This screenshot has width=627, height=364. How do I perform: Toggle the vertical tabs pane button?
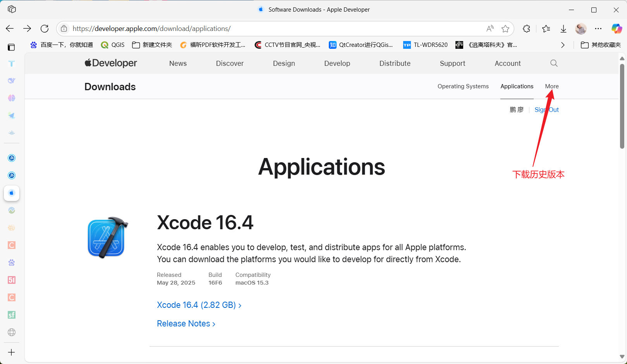[11, 47]
